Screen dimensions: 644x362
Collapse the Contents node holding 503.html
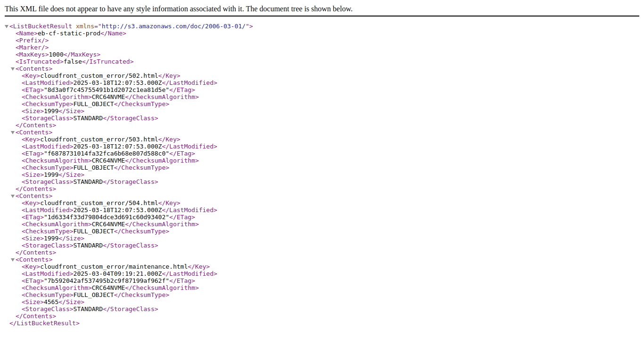pos(13,132)
